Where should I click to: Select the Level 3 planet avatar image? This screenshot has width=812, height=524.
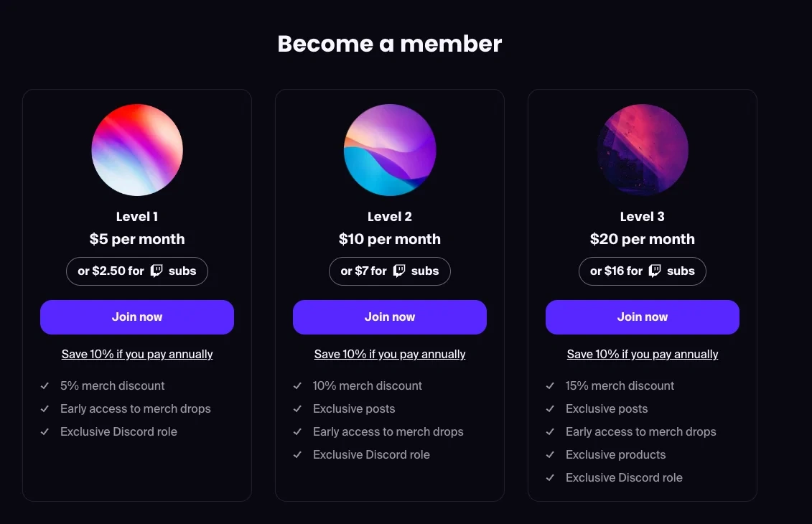[642, 150]
